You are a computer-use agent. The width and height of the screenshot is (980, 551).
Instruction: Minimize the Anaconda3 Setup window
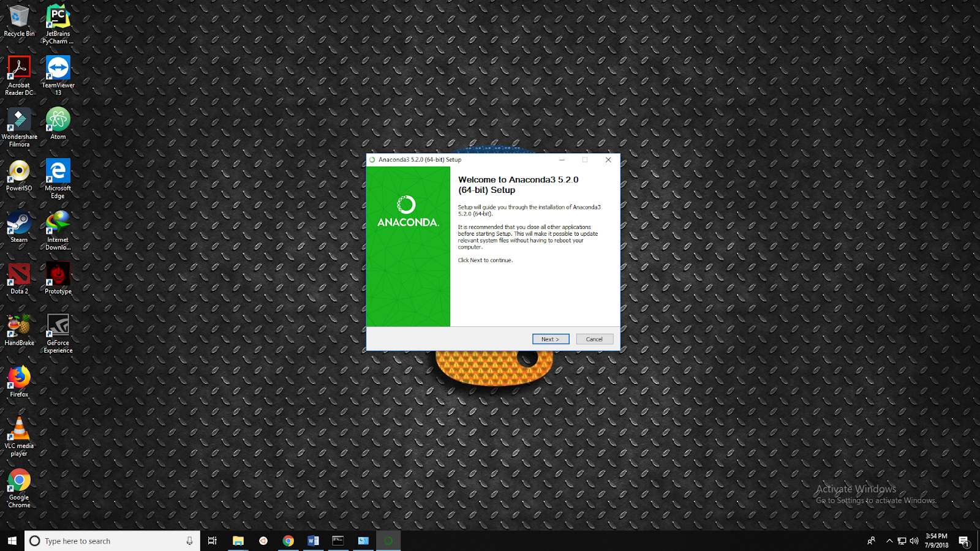pyautogui.click(x=562, y=160)
